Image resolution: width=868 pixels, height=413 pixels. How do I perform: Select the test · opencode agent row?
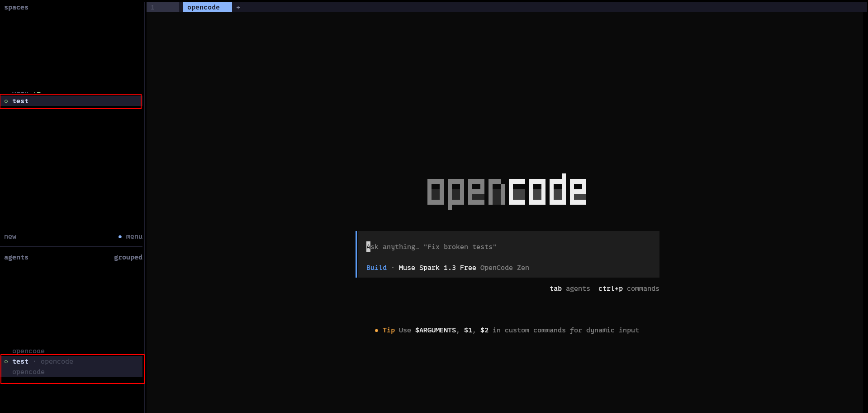pos(72,366)
